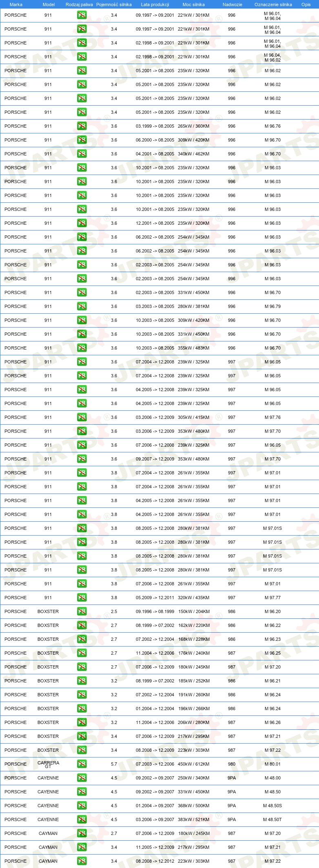Select engine code M 48.50S cell
Image resolution: width=319 pixels, height=868 pixels.
coord(272,805)
